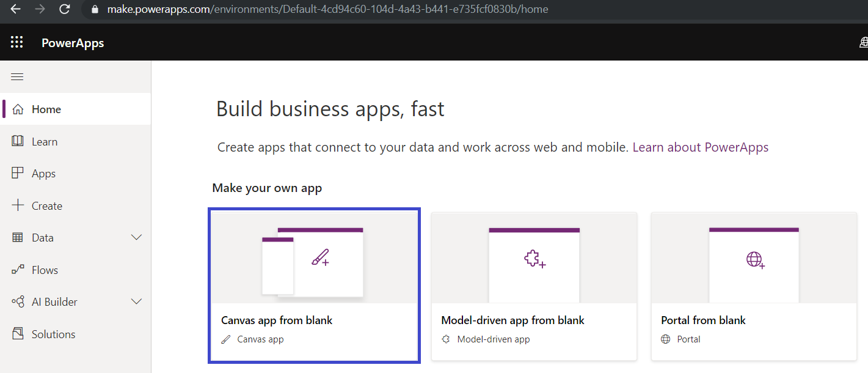Collapse the navigation hamburger menu
This screenshot has height=373, width=868.
[x=17, y=76]
